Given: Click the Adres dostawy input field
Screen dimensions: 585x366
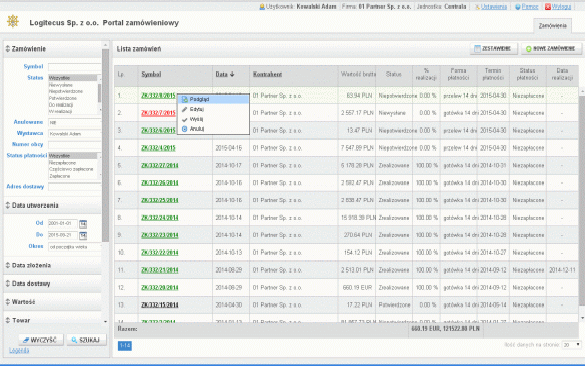Looking at the screenshot, I should pyautogui.click(x=75, y=187).
